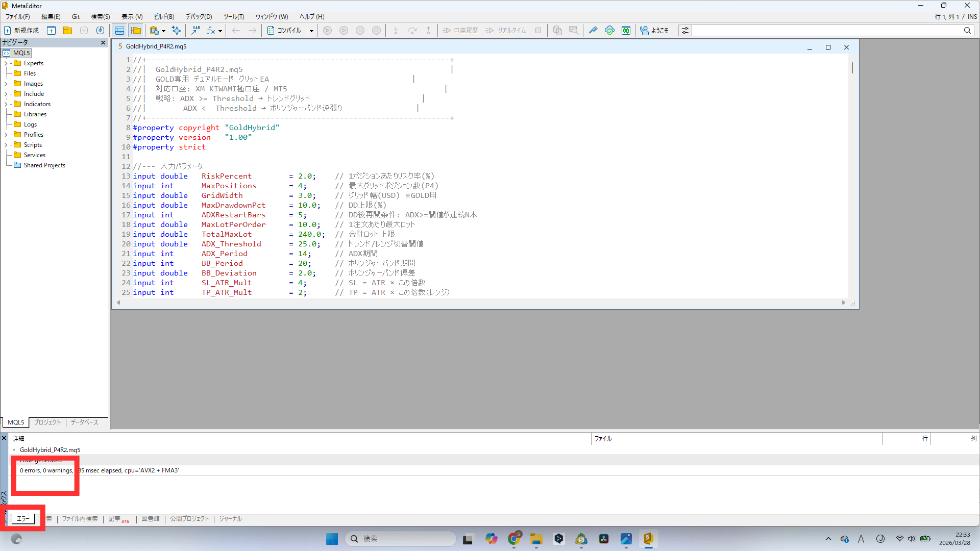Expand the Experts folder in Navigator
980x551 pixels.
coord(7,63)
